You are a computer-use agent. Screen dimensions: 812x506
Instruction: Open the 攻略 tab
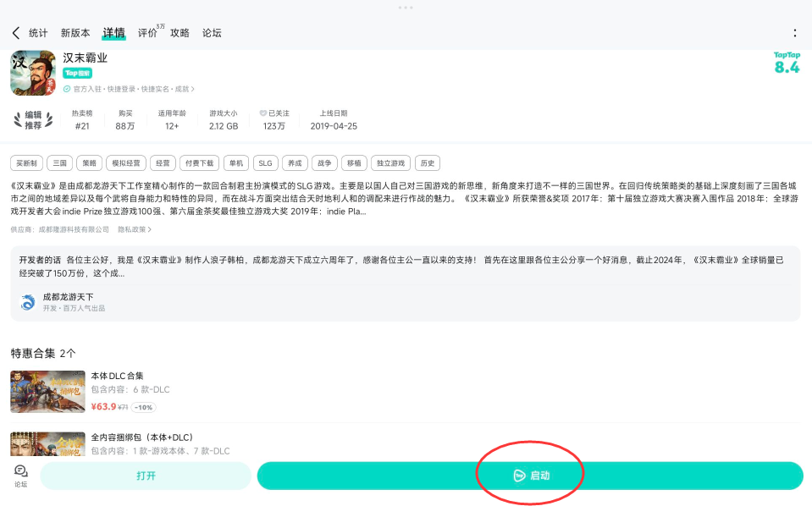[x=180, y=33]
